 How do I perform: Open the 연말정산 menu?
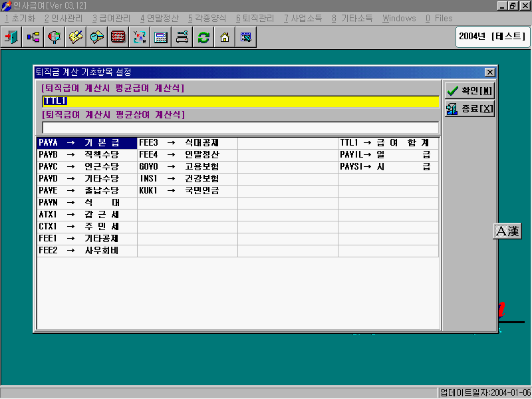pos(159,18)
